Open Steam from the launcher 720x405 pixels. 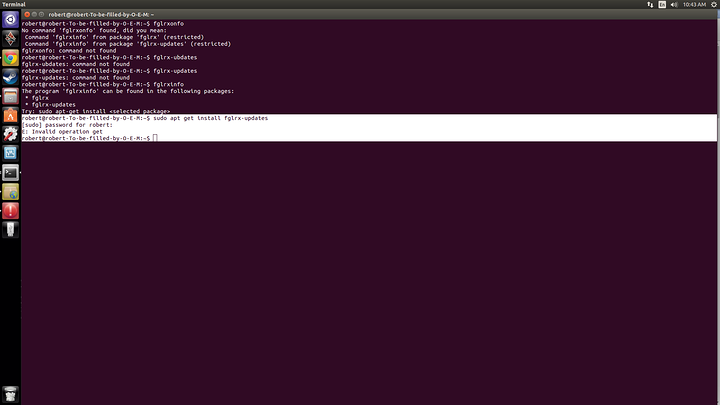click(10, 77)
